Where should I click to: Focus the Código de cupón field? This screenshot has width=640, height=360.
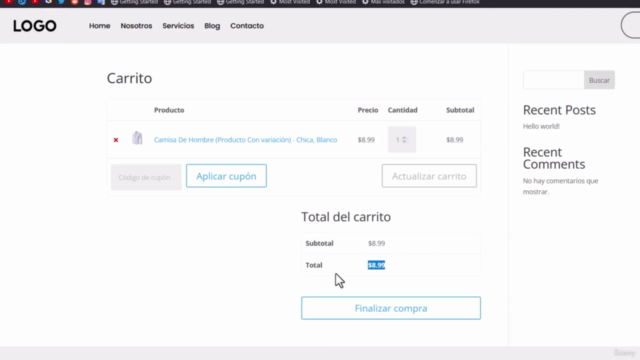click(x=146, y=177)
